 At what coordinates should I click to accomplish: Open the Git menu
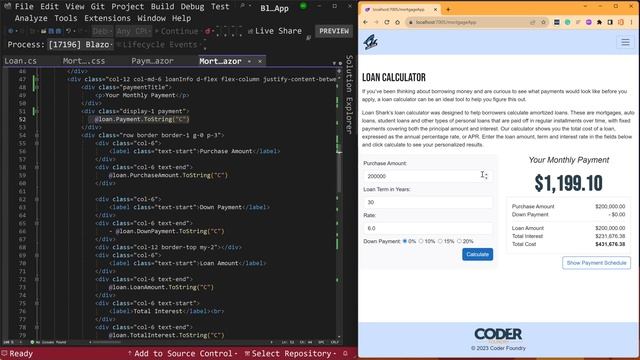click(98, 7)
